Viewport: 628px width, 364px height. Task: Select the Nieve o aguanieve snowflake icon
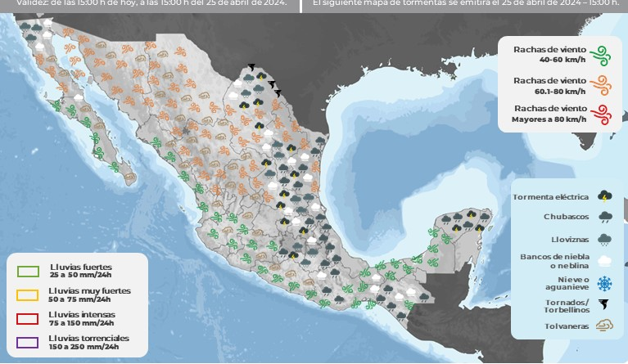tap(604, 283)
